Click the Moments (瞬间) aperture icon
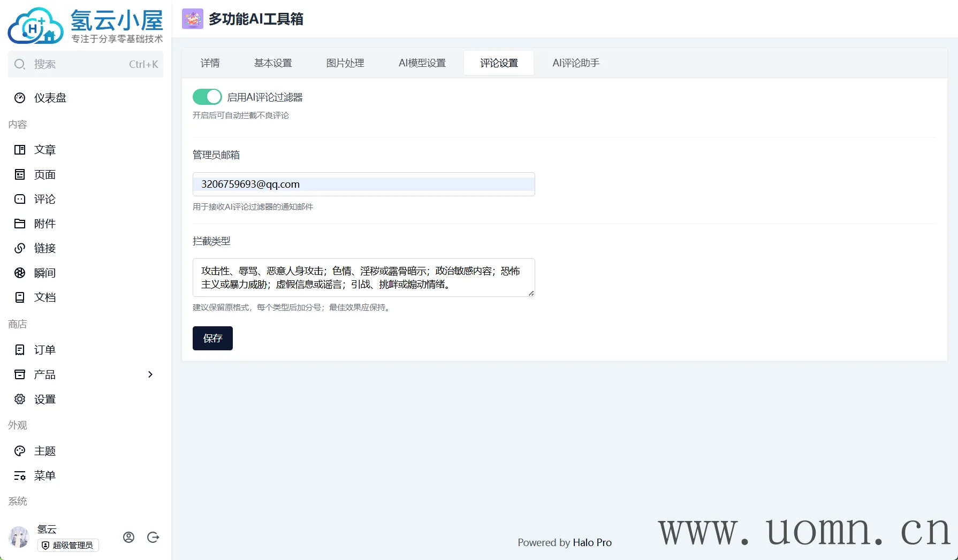 (x=20, y=273)
